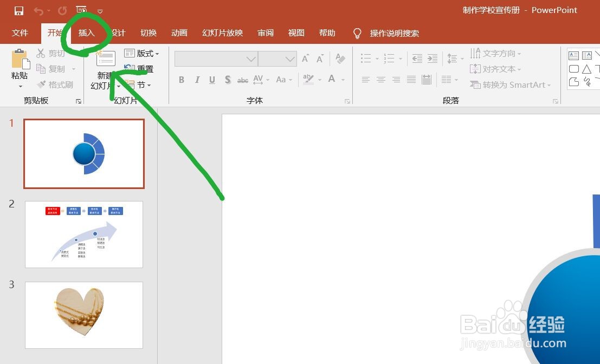
Task: Start slideshow from beginning icon
Action: click(81, 10)
